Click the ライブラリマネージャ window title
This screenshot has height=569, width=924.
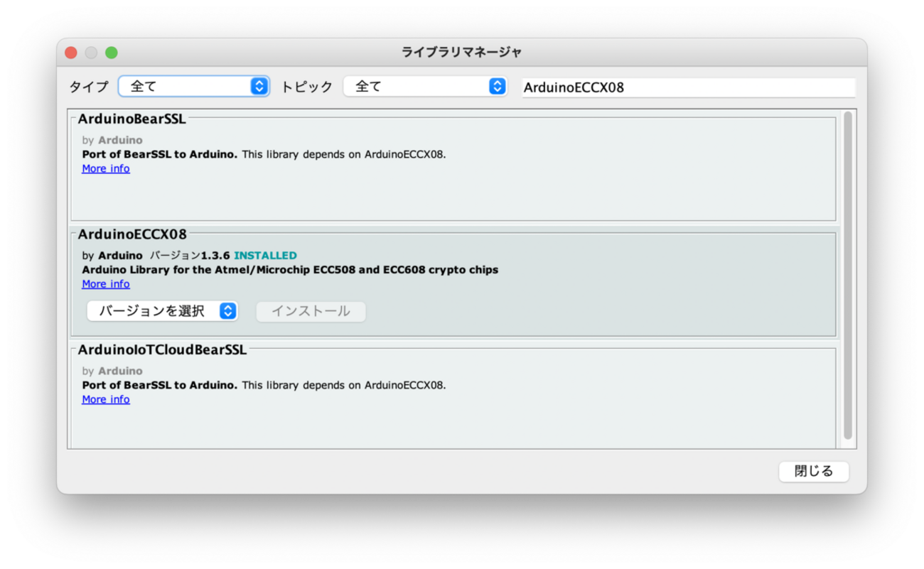click(x=462, y=53)
